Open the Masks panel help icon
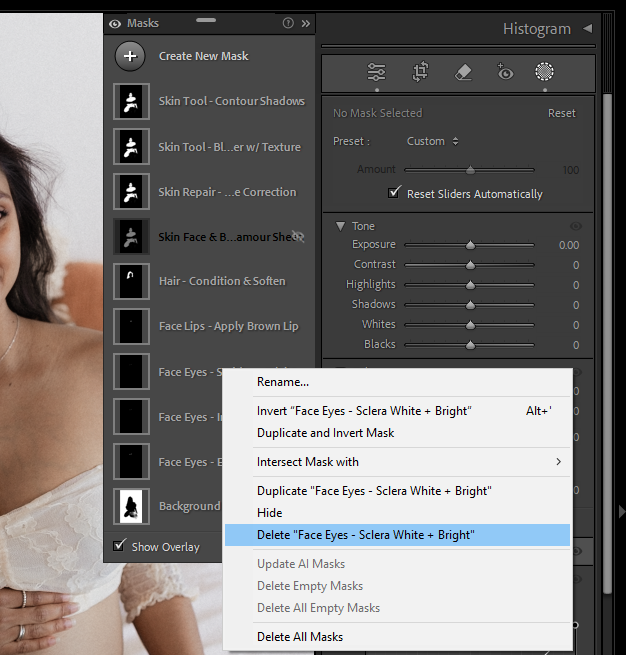626x655 pixels. pos(288,23)
